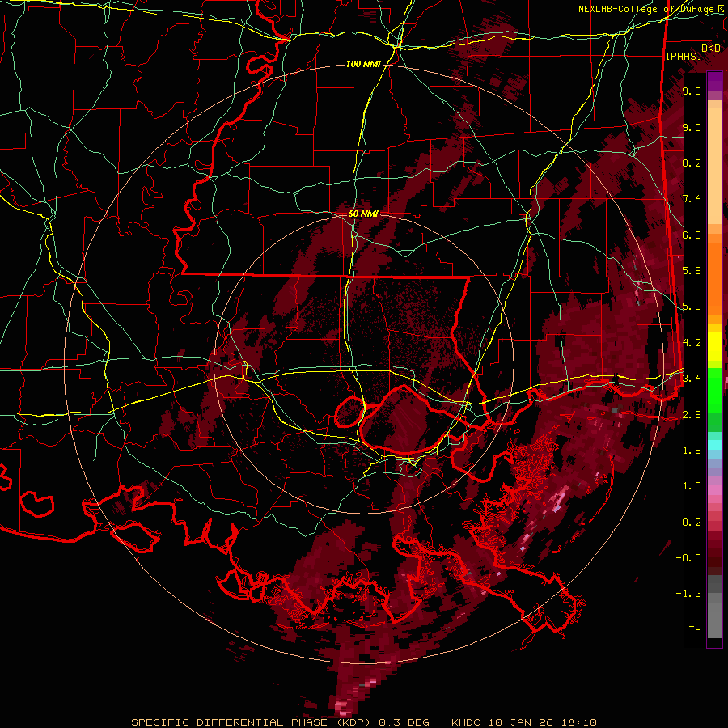This screenshot has width=728, height=728.
Task: Click the 1.8 scale value
Action: 692,451
